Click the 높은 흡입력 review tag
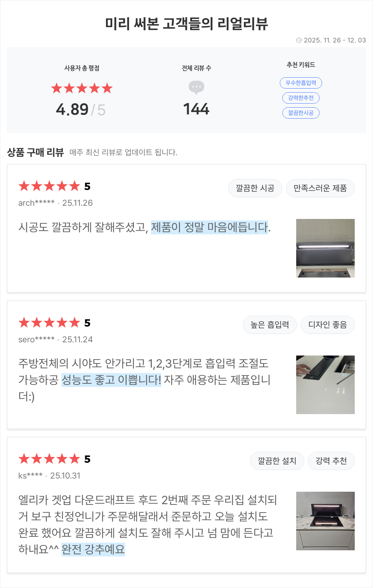The image size is (373, 588). (270, 325)
